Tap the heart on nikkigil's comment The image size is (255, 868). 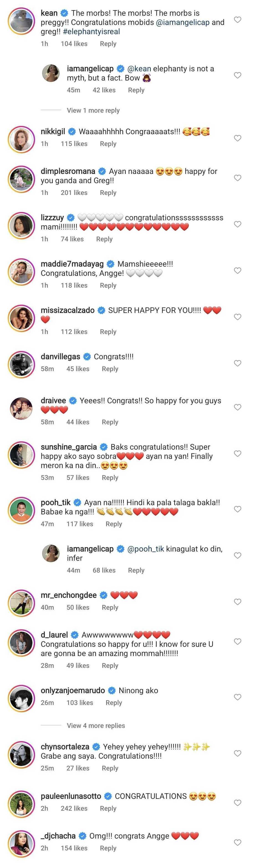(x=237, y=138)
